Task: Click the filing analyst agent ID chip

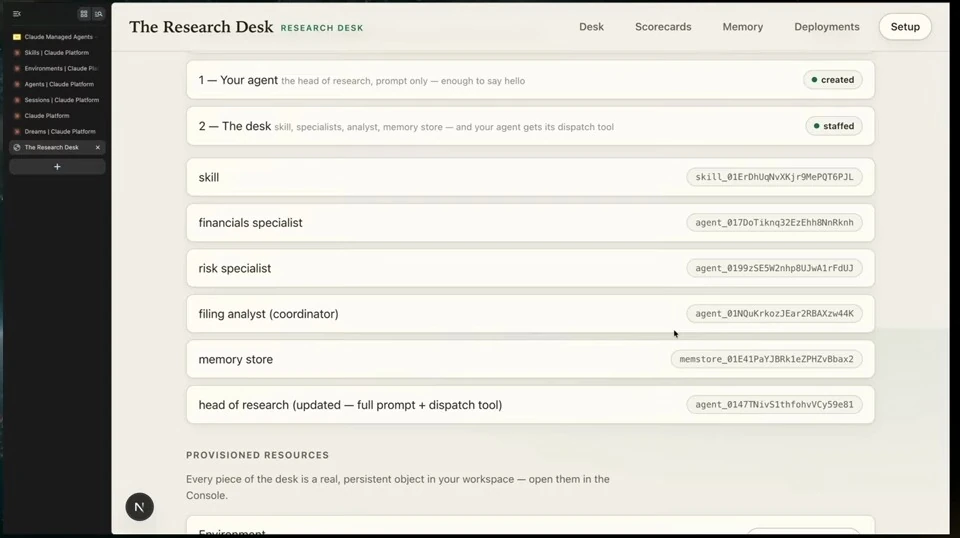Action: click(774, 313)
